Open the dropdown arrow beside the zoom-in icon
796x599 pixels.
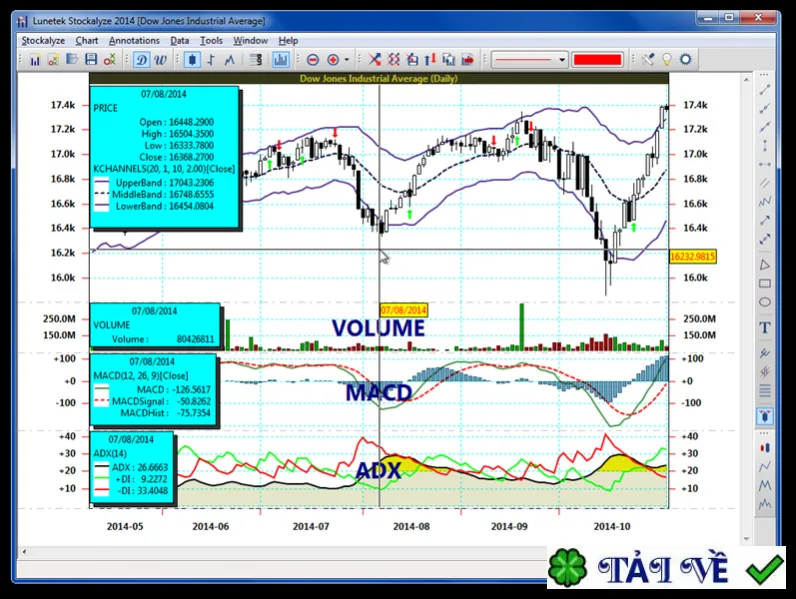tap(347, 60)
